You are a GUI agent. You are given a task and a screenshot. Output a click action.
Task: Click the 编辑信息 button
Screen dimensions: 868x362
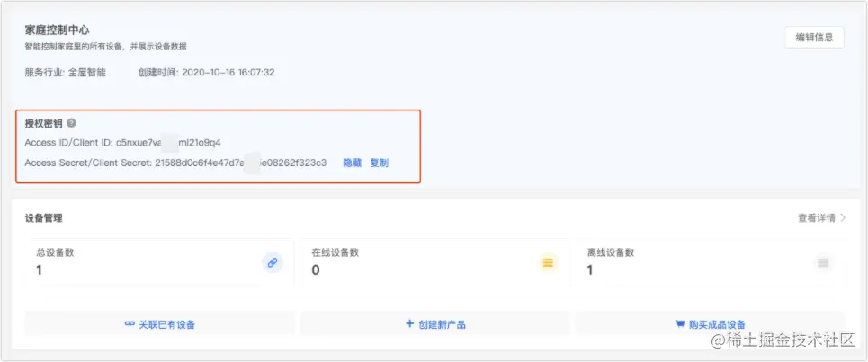pyautogui.click(x=814, y=38)
